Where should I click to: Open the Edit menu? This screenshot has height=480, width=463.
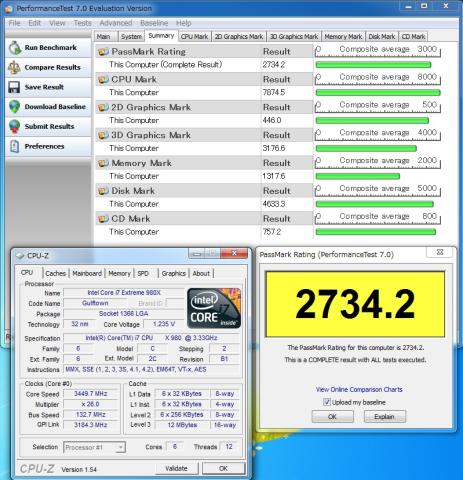34,23
